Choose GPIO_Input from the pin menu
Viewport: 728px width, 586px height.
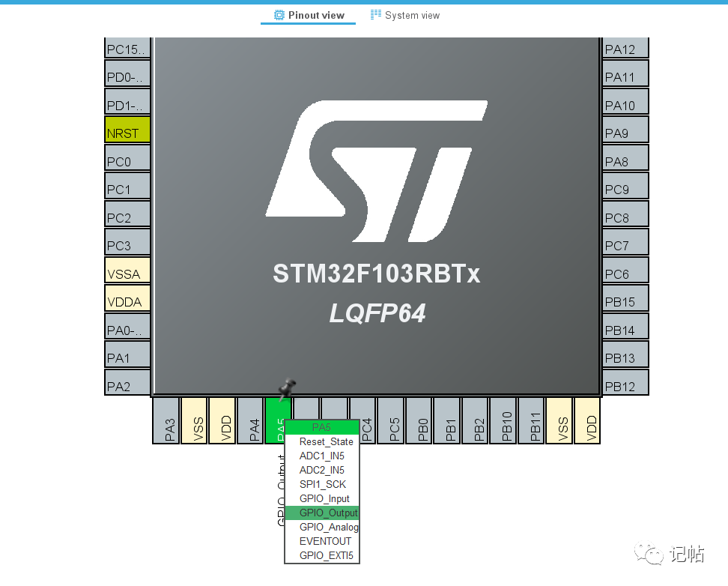tap(322, 498)
